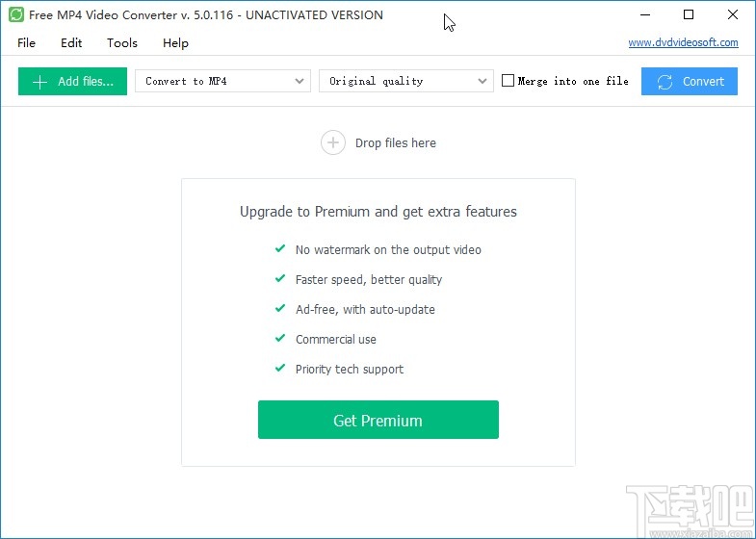Click the Add files button
The image size is (756, 539).
tap(73, 82)
